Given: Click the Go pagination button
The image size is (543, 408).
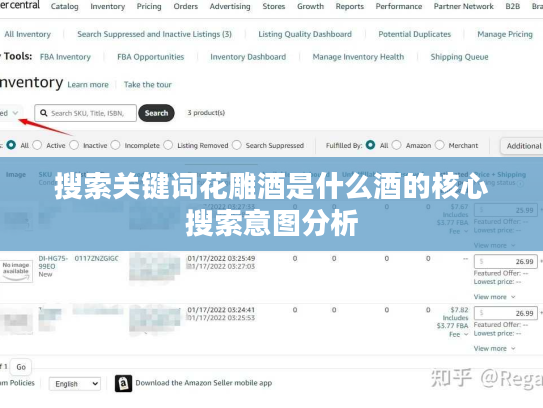Looking at the screenshot, I should click(21, 367).
